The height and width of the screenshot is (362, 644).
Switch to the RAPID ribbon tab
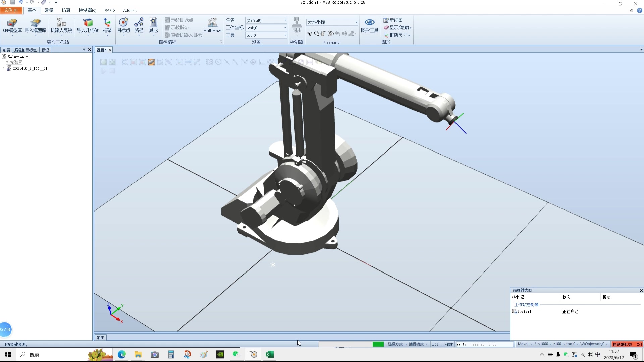coord(110,10)
